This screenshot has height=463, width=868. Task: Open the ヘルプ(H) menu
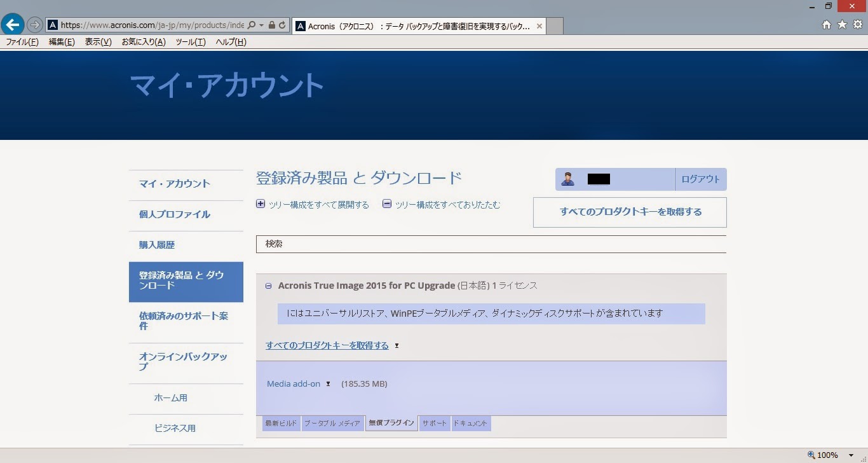point(231,42)
